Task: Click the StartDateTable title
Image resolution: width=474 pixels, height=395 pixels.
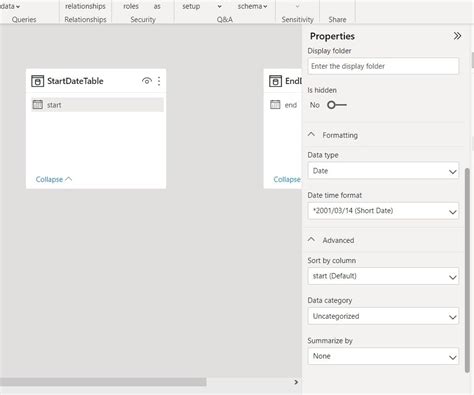Action: click(75, 81)
